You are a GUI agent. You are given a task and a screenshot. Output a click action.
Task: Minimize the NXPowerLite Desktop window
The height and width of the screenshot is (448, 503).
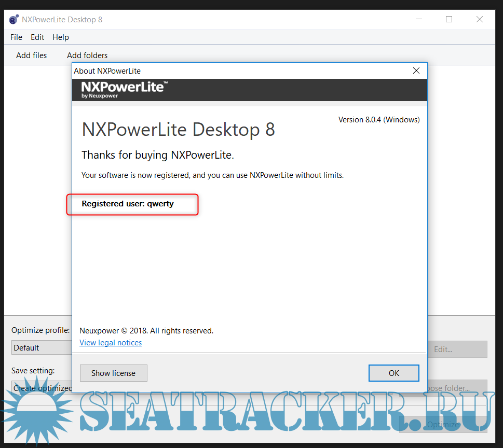pos(419,20)
